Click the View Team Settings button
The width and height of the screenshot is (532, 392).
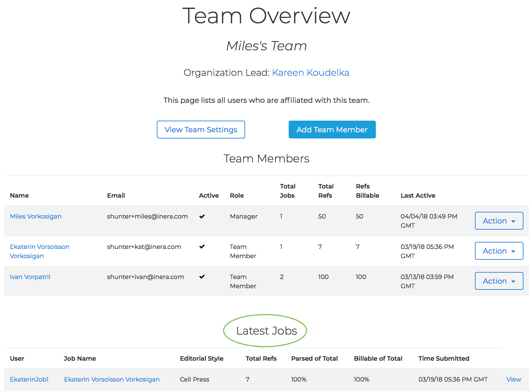pyautogui.click(x=201, y=130)
